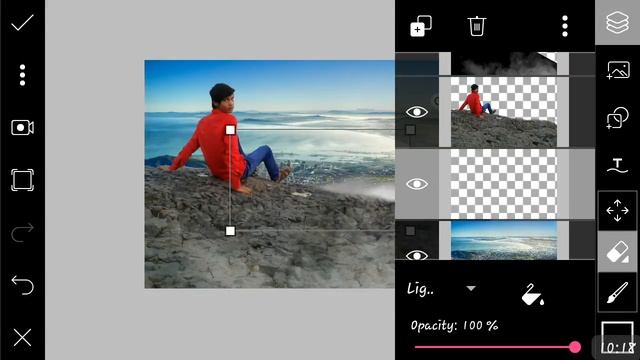Select the curved Text tool
The image size is (640, 360).
tap(618, 166)
